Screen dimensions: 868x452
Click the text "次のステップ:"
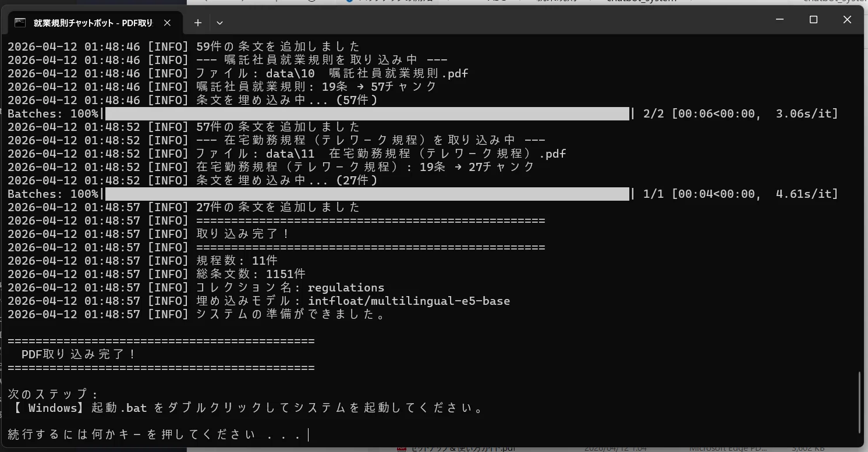[53, 394]
